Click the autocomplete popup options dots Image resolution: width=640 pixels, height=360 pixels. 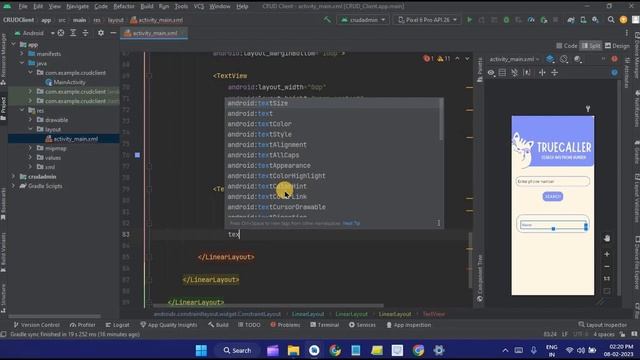tap(438, 223)
